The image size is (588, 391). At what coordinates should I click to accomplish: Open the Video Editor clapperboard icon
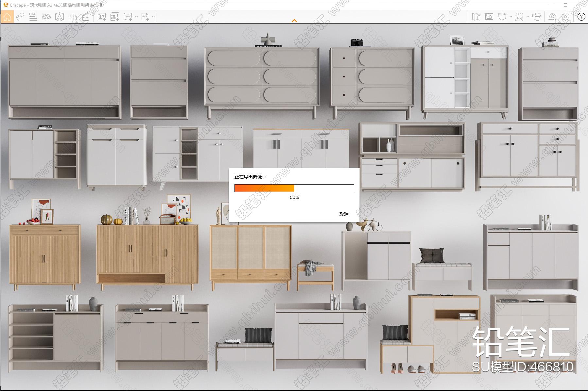point(86,17)
